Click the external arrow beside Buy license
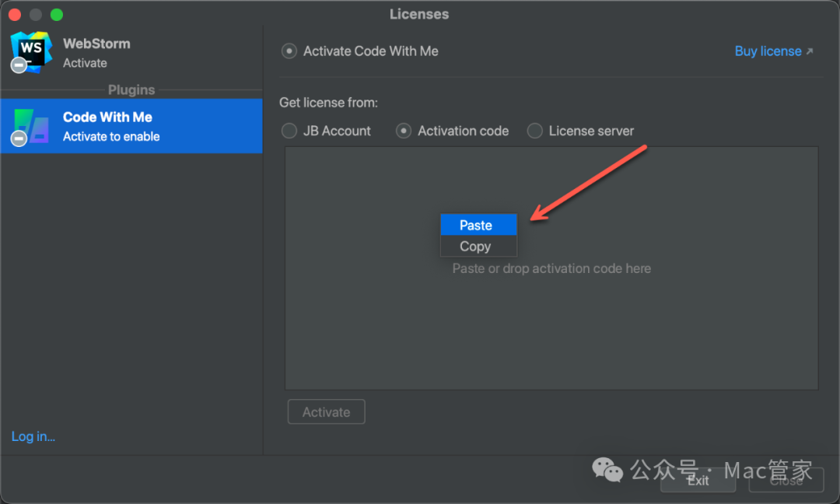Viewport: 840px width, 504px height. point(810,51)
